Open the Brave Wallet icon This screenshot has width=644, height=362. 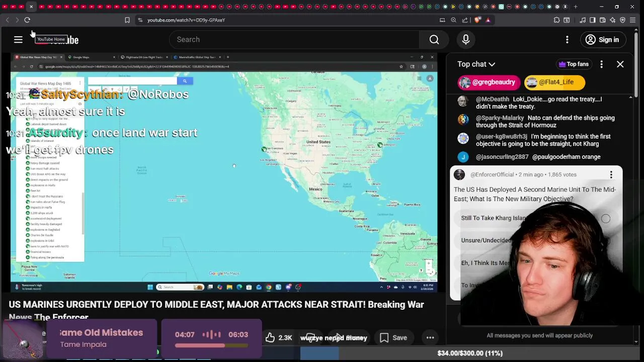pos(603,20)
